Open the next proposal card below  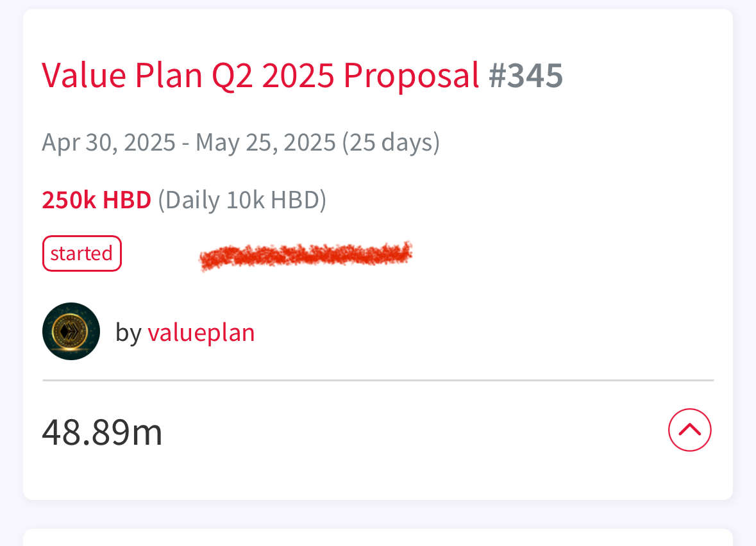(x=378, y=537)
